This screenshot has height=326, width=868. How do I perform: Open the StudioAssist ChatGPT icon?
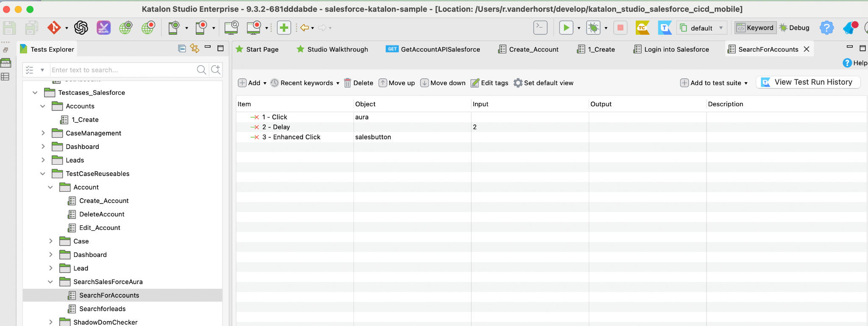tap(81, 28)
